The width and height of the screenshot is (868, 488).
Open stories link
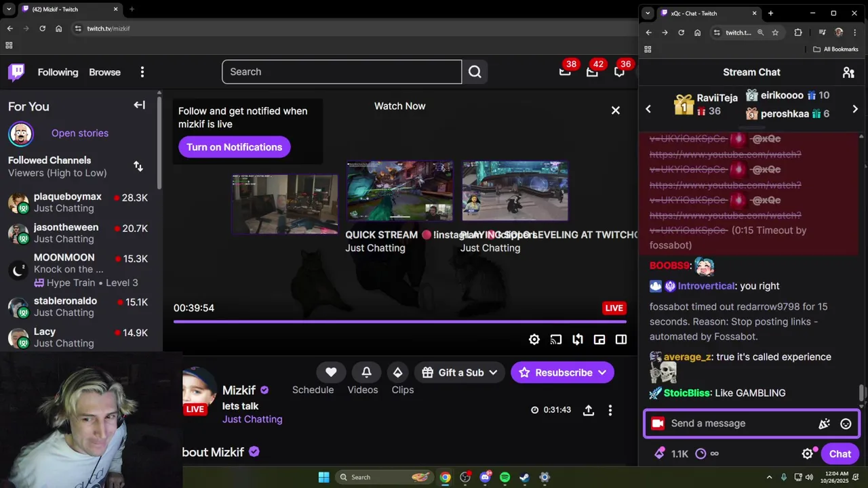(79, 133)
